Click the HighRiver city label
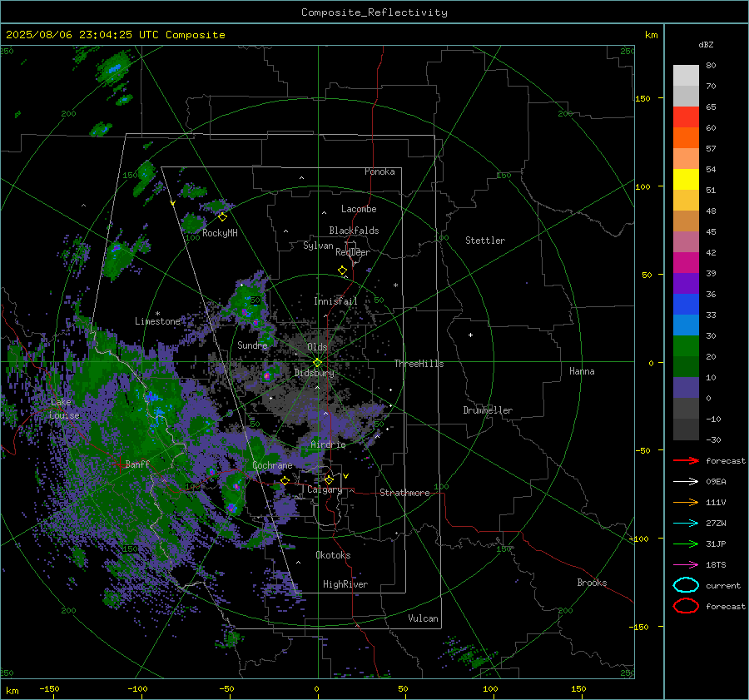The width and height of the screenshot is (749, 700). tap(345, 584)
